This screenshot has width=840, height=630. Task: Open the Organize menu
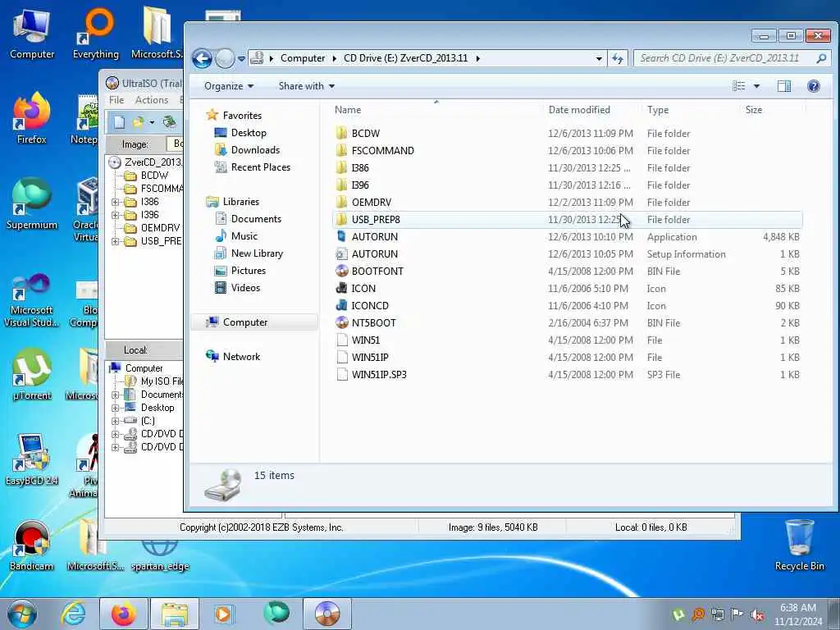coord(229,86)
